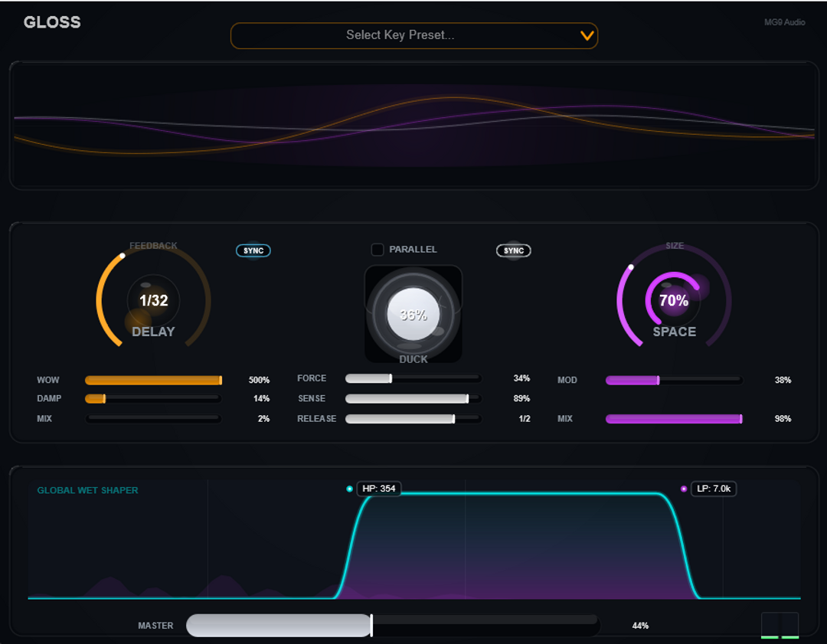Click the GLOSS logo
The height and width of the screenshot is (644, 827).
point(52,22)
